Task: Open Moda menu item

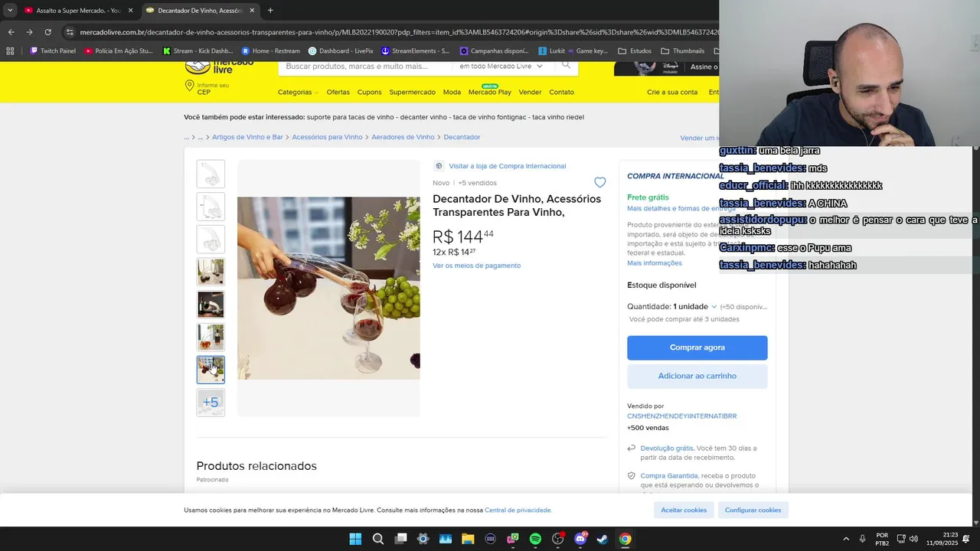Action: 452,92
